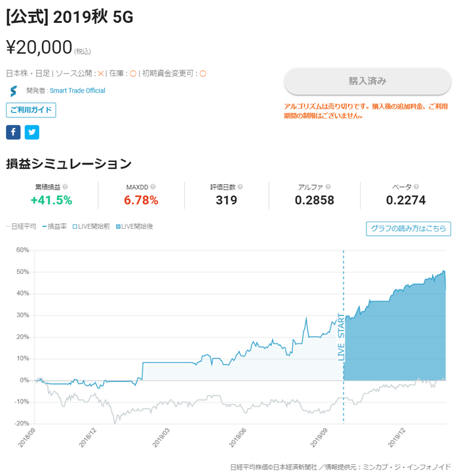The image size is (459, 476).
Task: Click help icon next to 累積損益
Action: point(65,187)
